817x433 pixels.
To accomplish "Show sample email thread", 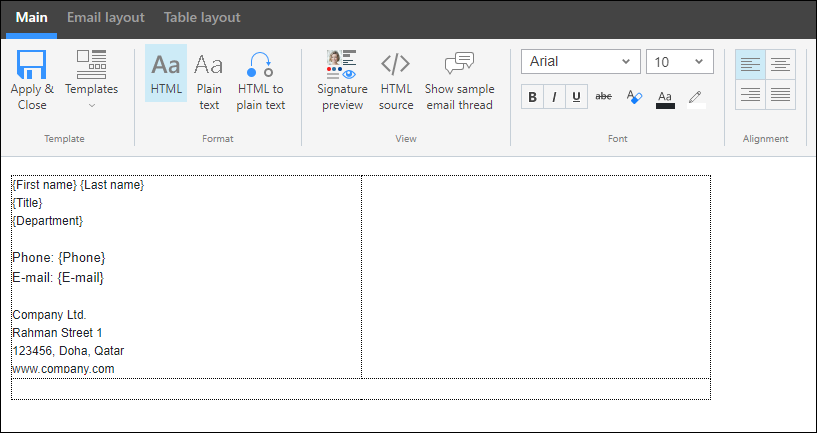I will tap(459, 80).
